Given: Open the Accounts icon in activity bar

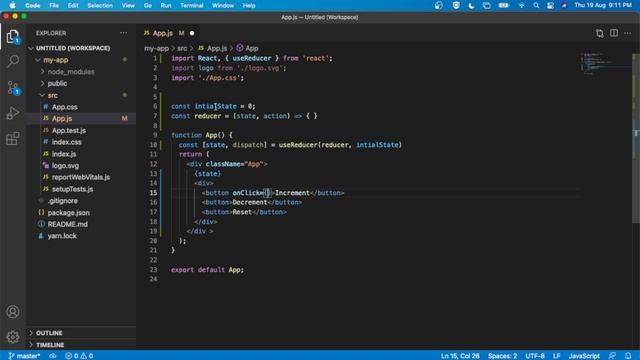Looking at the screenshot, I should coord(13,312).
